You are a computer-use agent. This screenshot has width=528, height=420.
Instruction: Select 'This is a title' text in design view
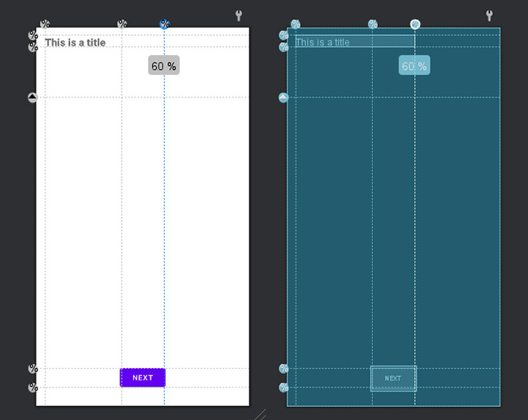coord(75,43)
